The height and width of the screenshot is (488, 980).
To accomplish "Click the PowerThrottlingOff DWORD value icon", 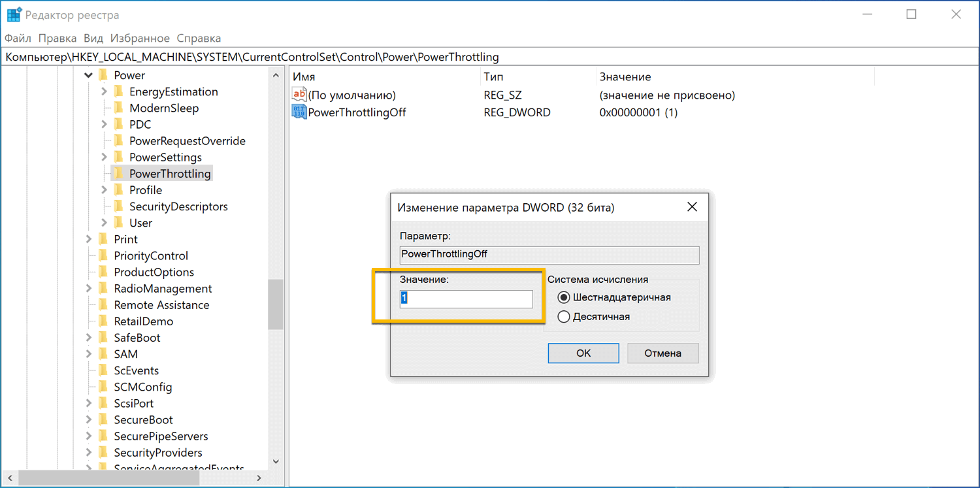I will click(299, 112).
